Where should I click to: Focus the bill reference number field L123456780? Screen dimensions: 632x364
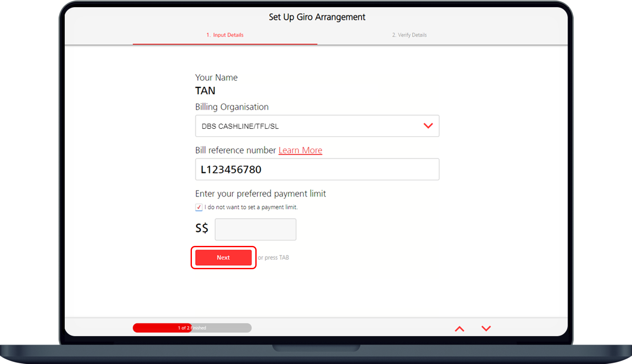tap(317, 169)
